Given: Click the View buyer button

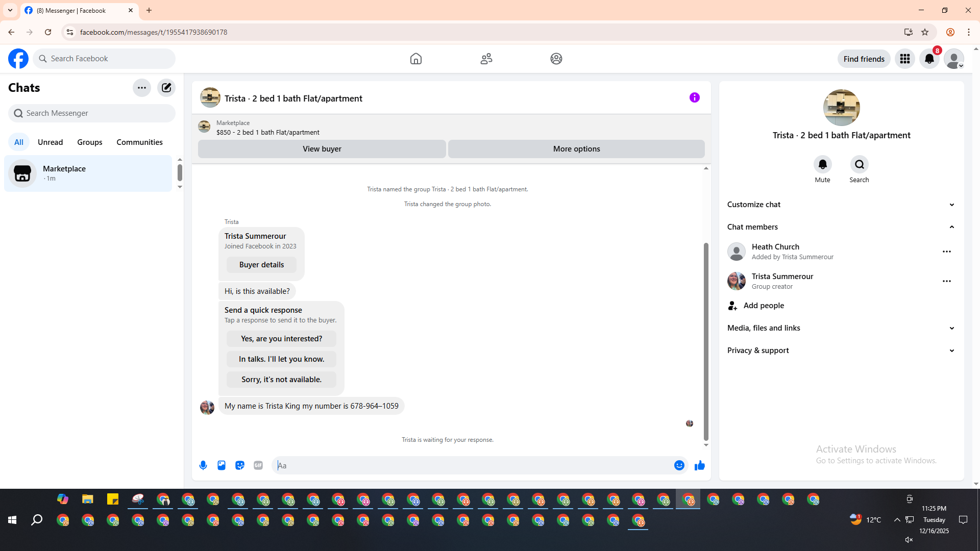Looking at the screenshot, I should click(322, 149).
